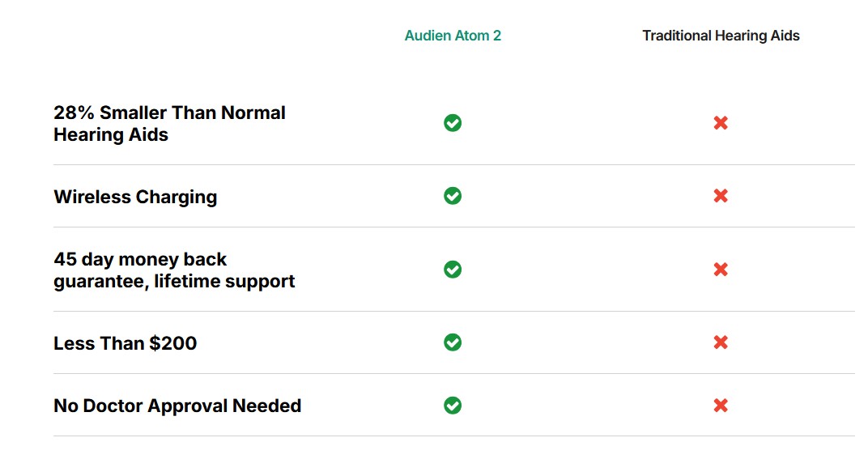Click green checkmark for 45 day guarantee
Screen dimensions: 868x459
(453, 269)
